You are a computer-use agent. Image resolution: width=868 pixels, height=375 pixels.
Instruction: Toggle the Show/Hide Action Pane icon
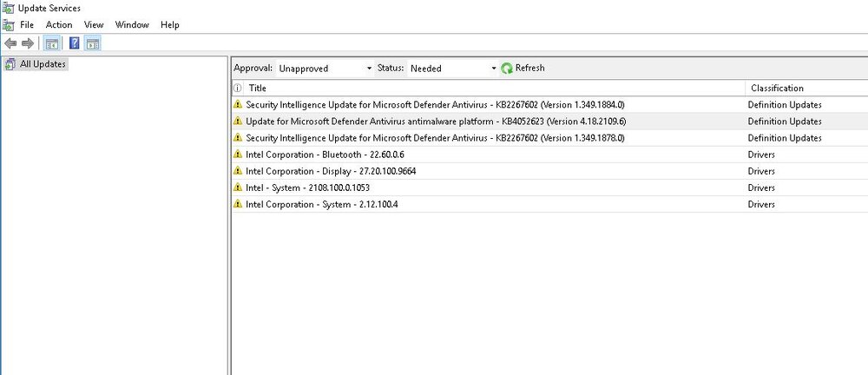tap(93, 43)
